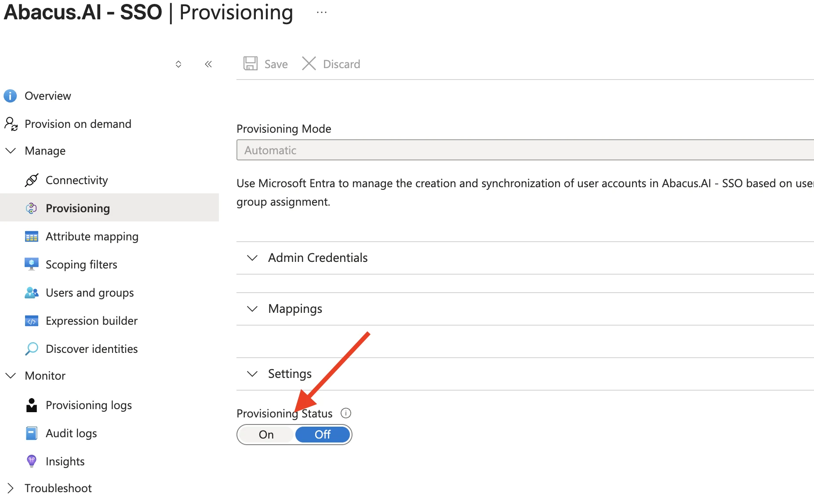
Task: Click the Mappings heading text
Action: pos(295,309)
